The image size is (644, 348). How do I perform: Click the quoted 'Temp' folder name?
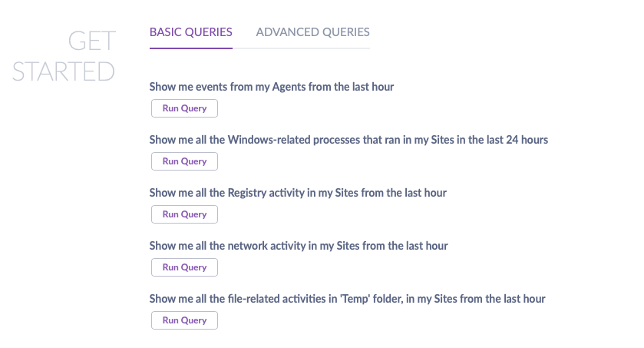pyautogui.click(x=356, y=299)
